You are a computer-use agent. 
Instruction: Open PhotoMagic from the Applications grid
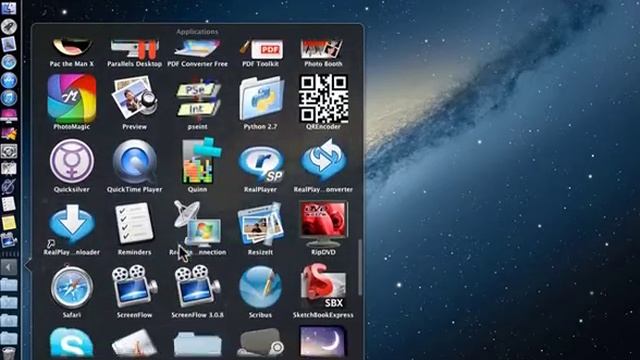[72, 98]
